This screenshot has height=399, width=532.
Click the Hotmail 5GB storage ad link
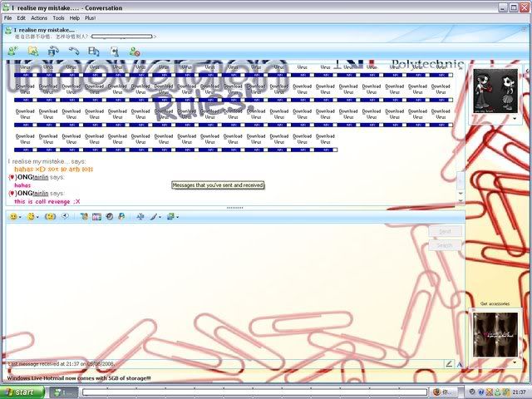(79, 378)
